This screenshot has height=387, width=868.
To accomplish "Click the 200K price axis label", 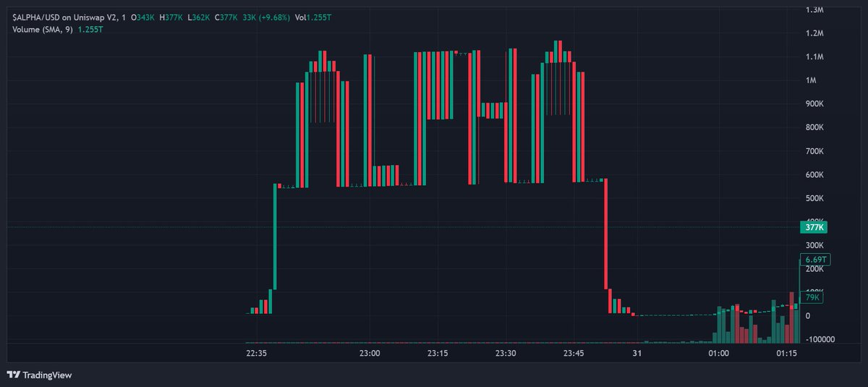I will pos(814,269).
